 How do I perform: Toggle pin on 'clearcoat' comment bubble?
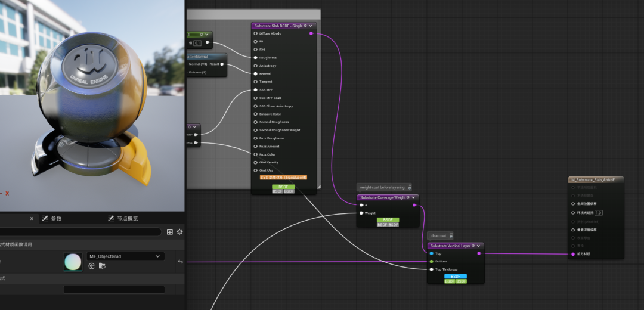coord(451,236)
